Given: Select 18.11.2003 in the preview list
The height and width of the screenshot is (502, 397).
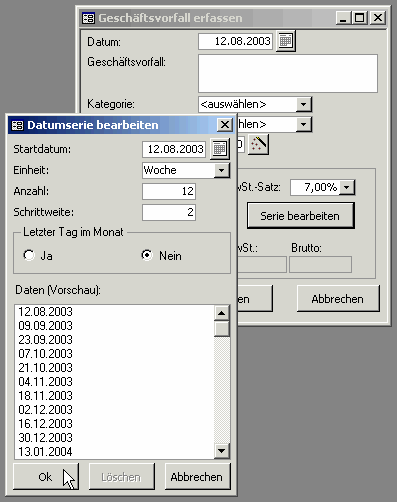Looking at the screenshot, I should [x=114, y=396].
